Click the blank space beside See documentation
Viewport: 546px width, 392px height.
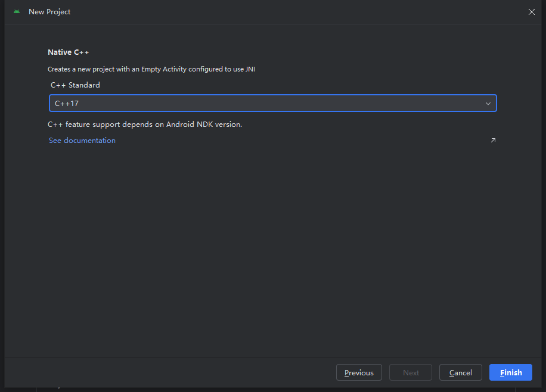click(298, 141)
